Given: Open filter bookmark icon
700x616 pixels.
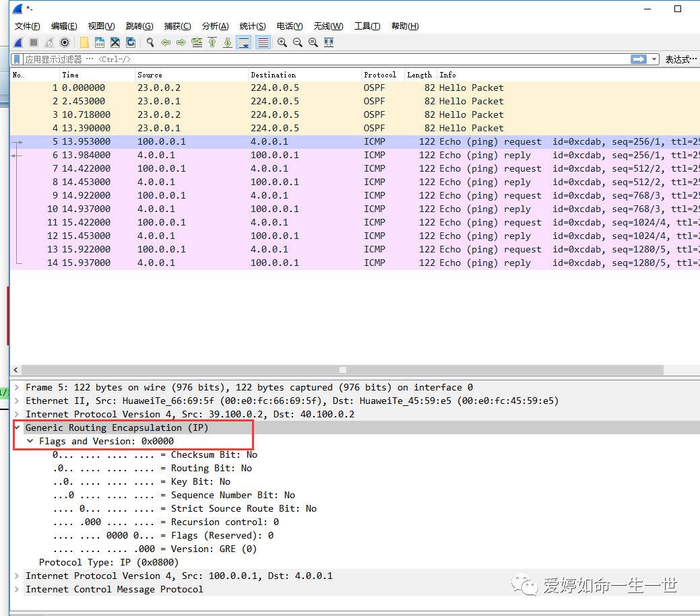Looking at the screenshot, I should click(17, 59).
